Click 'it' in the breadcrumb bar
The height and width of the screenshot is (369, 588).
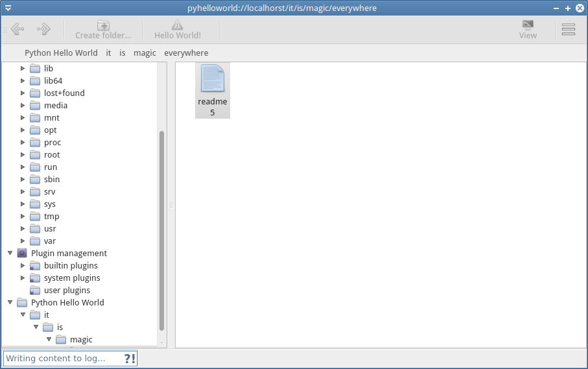[108, 53]
